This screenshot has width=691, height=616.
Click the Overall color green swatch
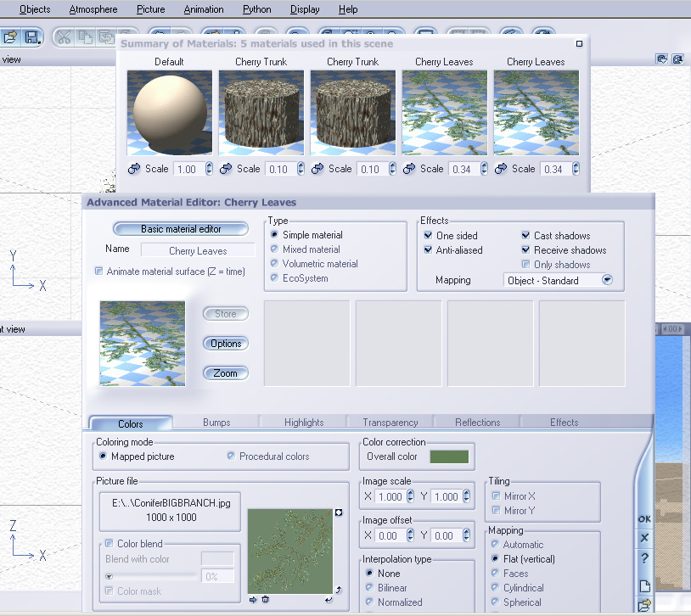pos(449,456)
